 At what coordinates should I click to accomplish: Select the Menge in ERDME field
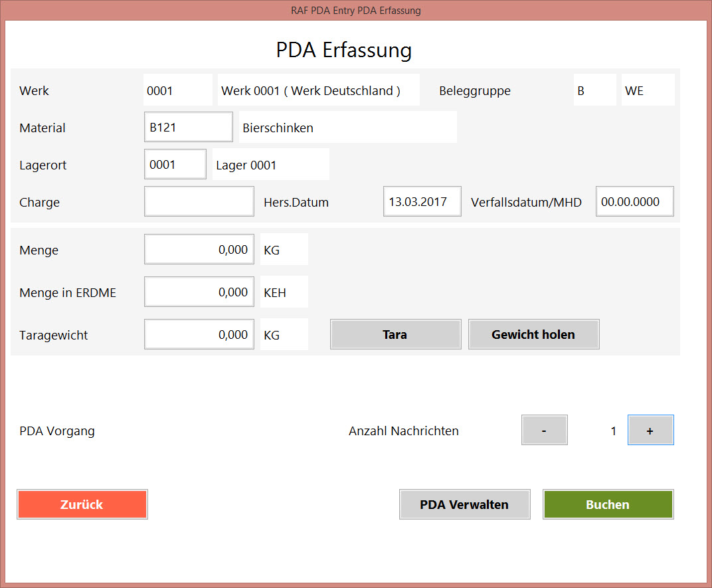(x=199, y=292)
